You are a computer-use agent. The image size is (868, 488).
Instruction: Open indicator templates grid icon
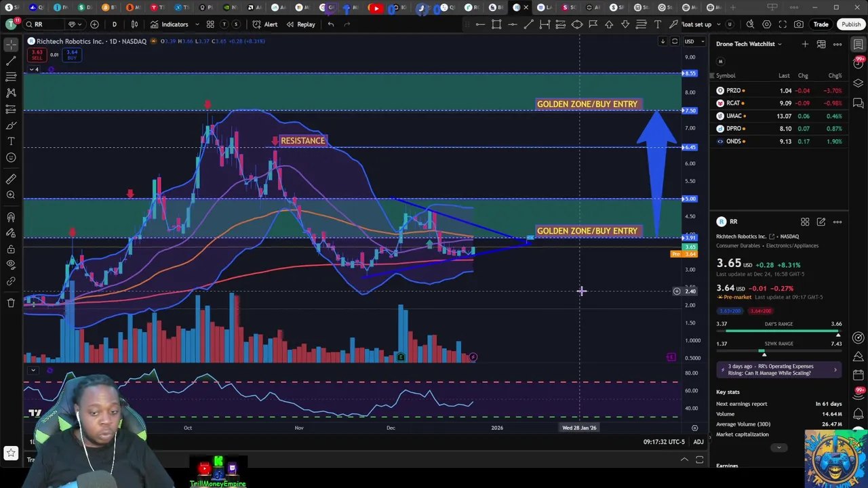point(210,24)
